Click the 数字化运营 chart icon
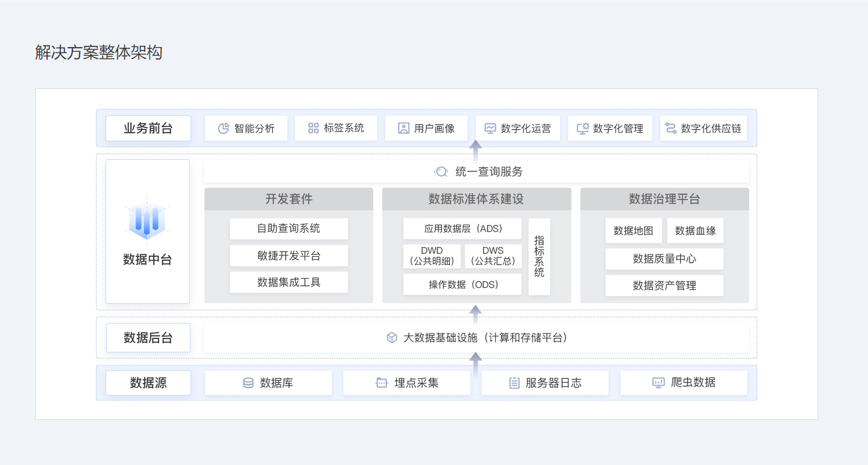The width and height of the screenshot is (868, 465). point(490,128)
